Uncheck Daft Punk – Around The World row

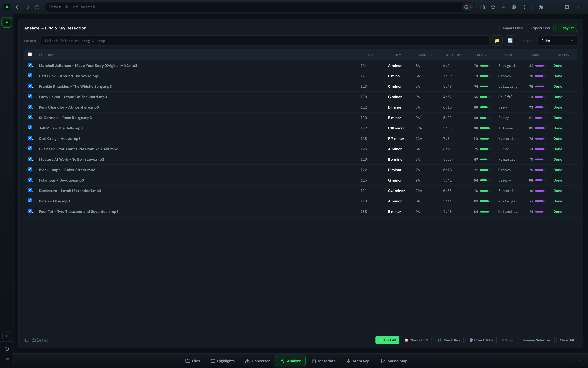pyautogui.click(x=30, y=75)
